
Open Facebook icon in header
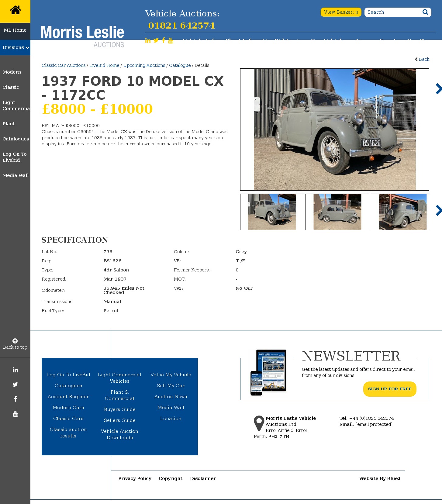[x=164, y=40]
